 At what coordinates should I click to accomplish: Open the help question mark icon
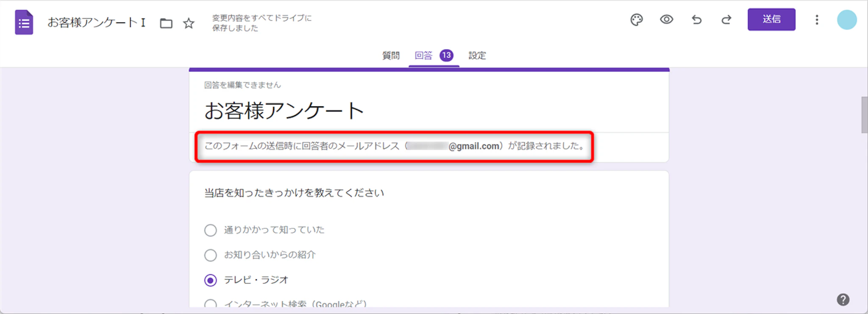pos(843,300)
